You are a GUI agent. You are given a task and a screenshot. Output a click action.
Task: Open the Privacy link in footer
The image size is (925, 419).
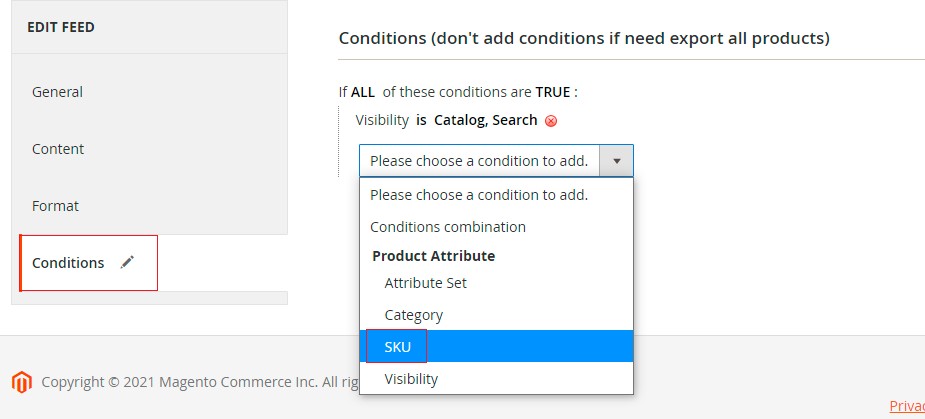pyautogui.click(x=906, y=405)
